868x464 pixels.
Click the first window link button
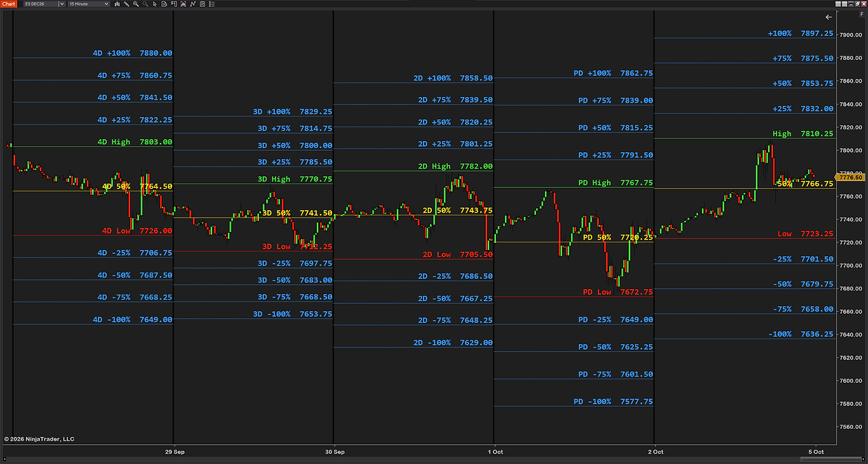838,4
